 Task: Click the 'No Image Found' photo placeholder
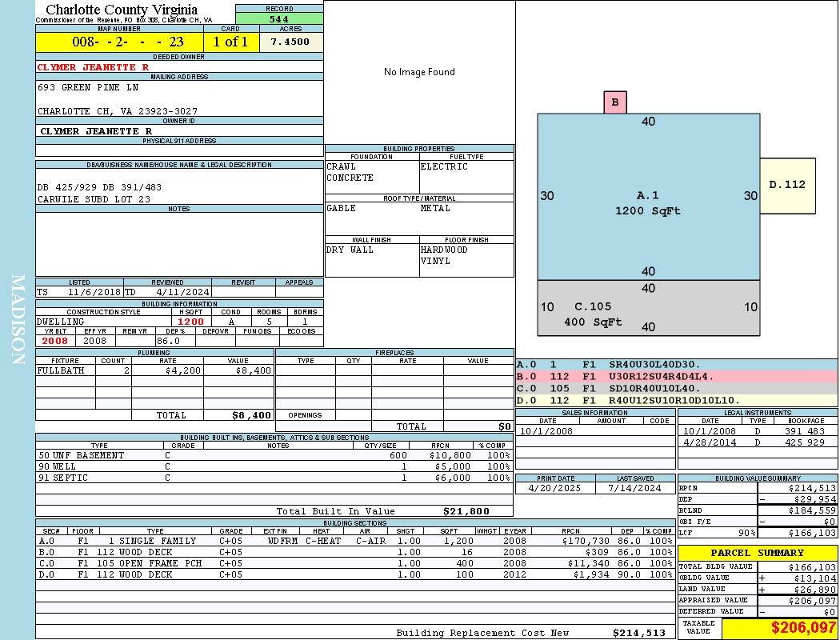tap(419, 72)
